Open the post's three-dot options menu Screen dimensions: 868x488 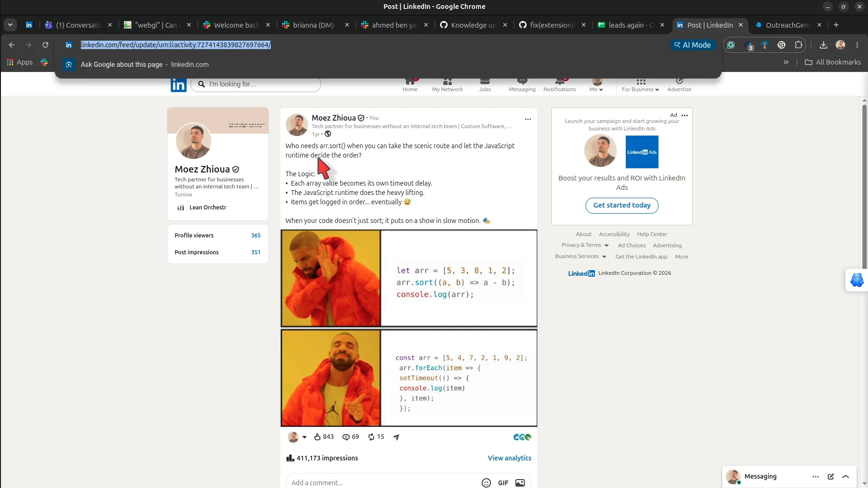point(528,119)
